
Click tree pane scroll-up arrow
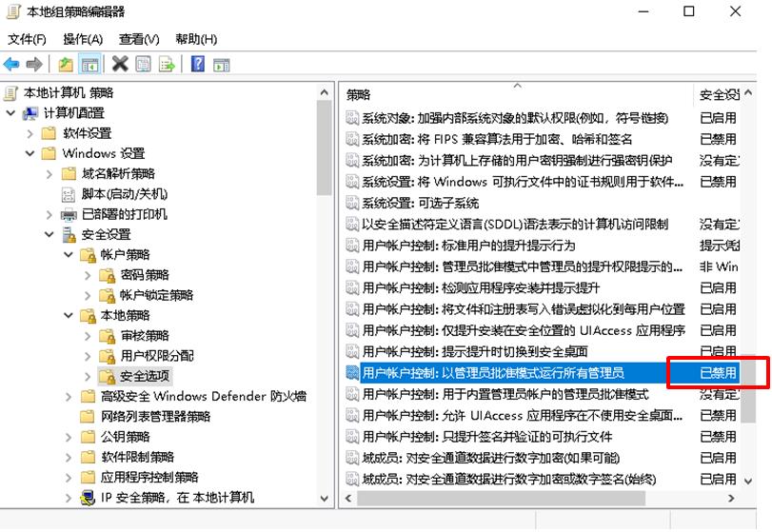324,92
